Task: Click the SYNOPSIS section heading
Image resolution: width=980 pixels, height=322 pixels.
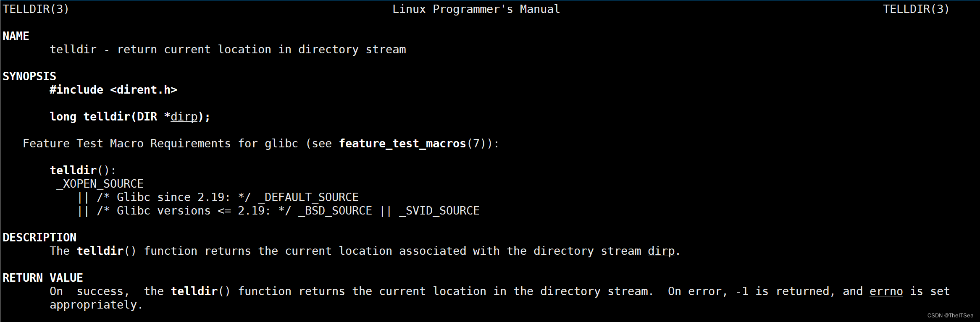Action: pyautogui.click(x=29, y=76)
